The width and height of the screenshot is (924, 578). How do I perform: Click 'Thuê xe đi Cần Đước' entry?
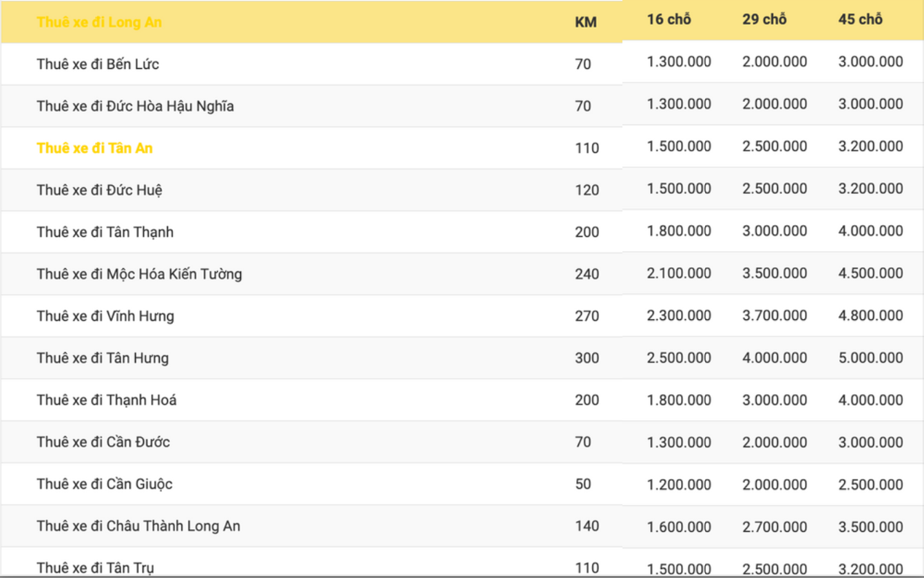[x=103, y=442]
